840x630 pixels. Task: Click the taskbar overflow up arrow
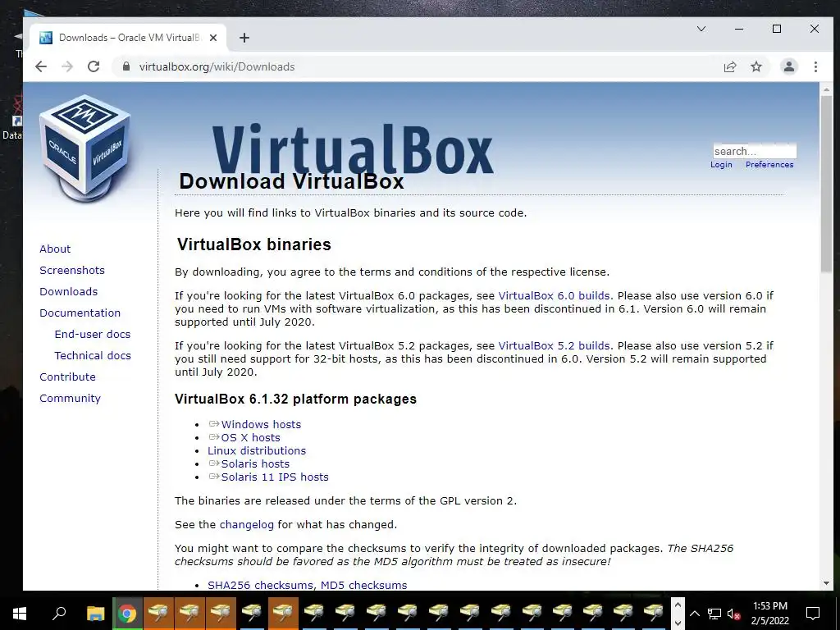click(x=677, y=605)
